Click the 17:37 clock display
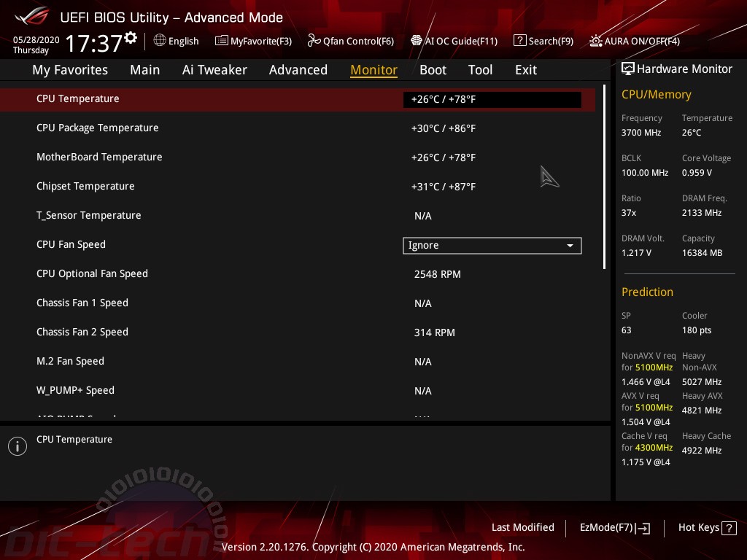Viewport: 747px width, 560px height. click(x=94, y=43)
